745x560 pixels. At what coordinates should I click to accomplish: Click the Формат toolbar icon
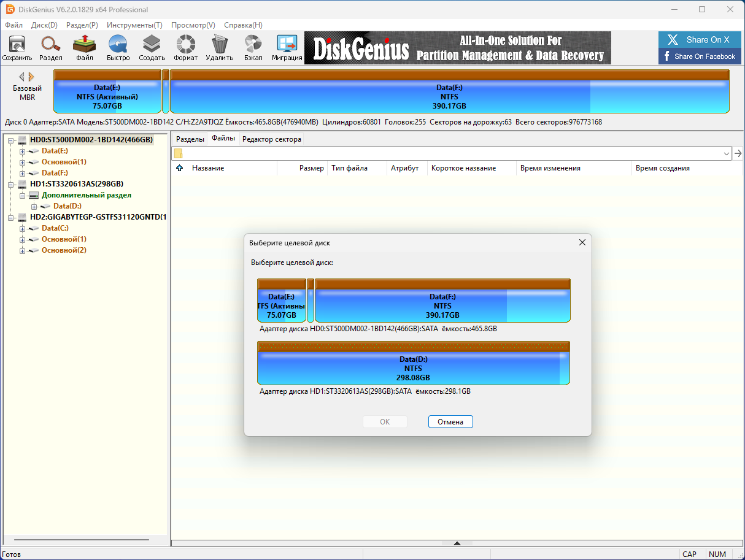185,48
